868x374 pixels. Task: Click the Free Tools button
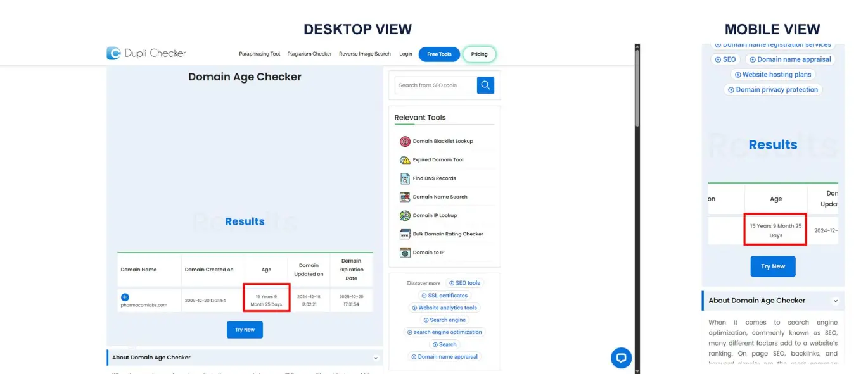click(x=439, y=54)
